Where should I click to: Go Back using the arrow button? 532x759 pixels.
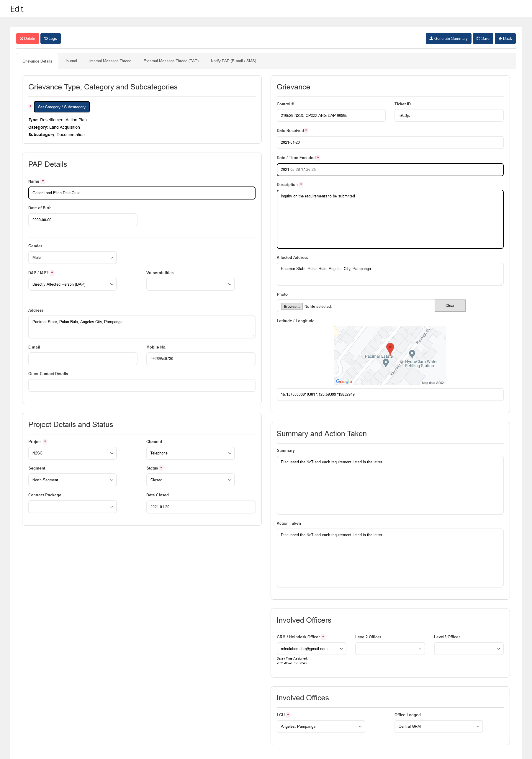coord(505,38)
